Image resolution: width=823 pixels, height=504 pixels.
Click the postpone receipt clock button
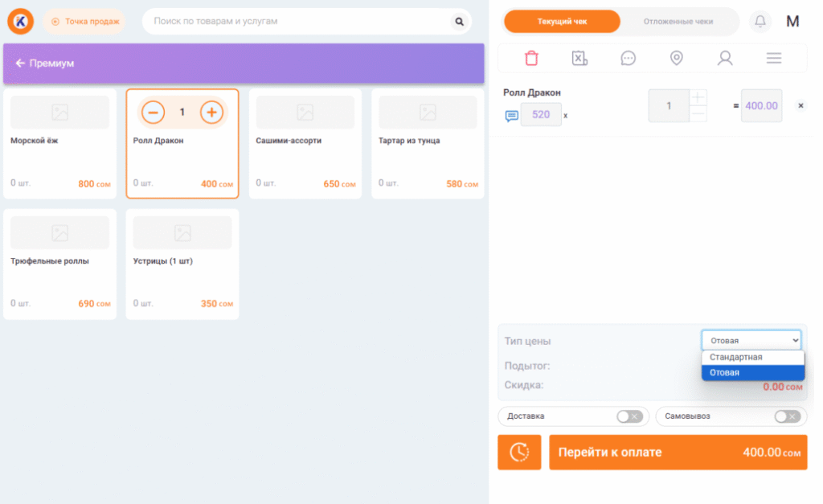[519, 452]
